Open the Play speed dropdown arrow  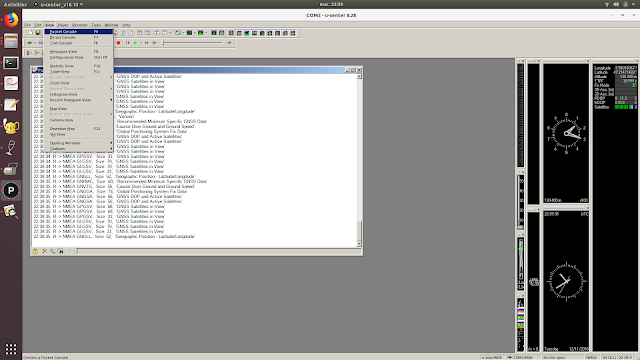[x=141, y=43]
